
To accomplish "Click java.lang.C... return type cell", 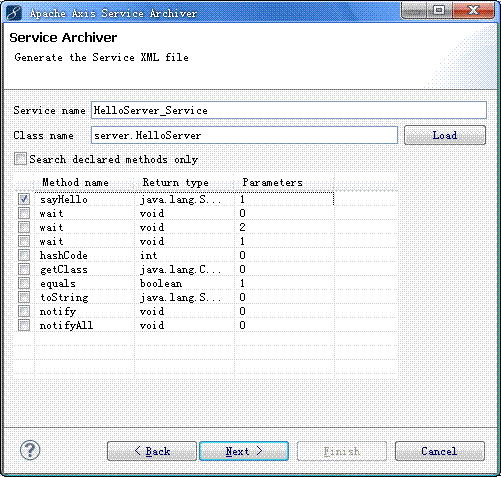I will click(180, 269).
